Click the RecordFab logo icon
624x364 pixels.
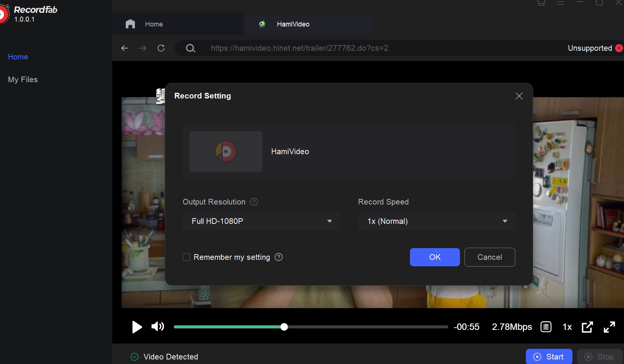pos(3,14)
